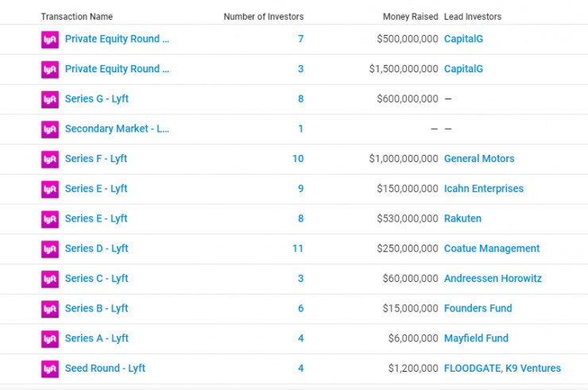Click the Lyft logo beside Series F
588x390 pixels.
tap(50, 159)
